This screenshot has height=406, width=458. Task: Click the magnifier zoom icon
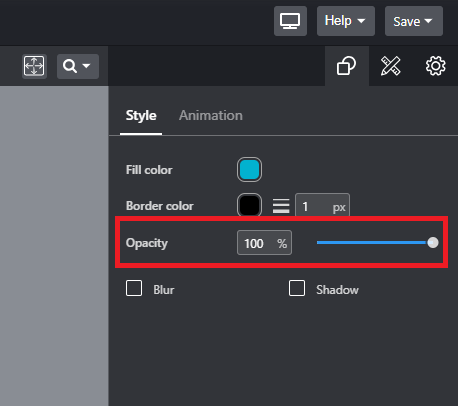coord(70,66)
